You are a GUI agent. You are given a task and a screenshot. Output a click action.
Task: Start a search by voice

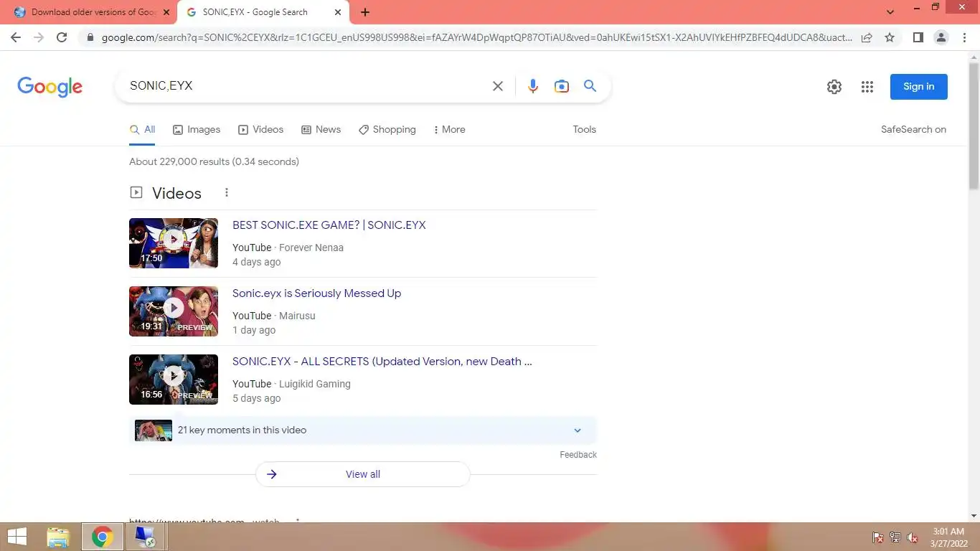click(532, 86)
